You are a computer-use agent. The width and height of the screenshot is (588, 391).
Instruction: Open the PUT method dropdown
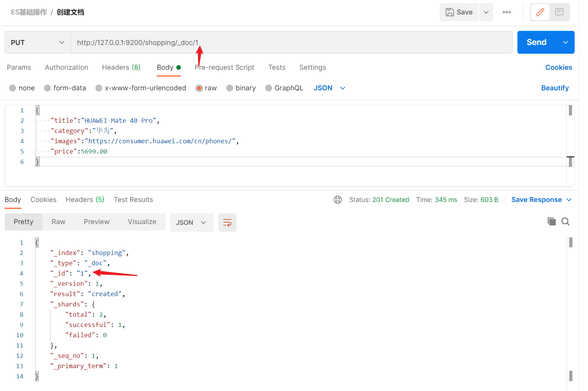tap(37, 42)
